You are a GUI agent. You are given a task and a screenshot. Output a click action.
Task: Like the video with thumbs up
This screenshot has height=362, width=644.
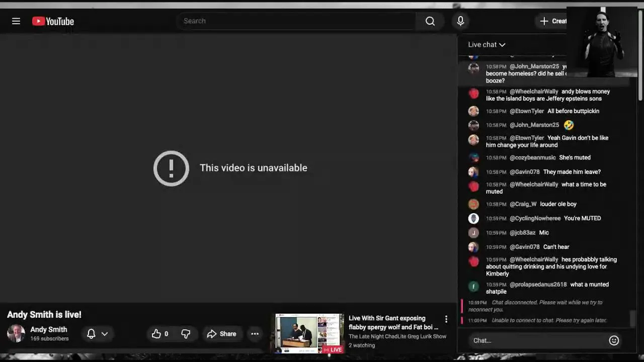click(x=159, y=334)
